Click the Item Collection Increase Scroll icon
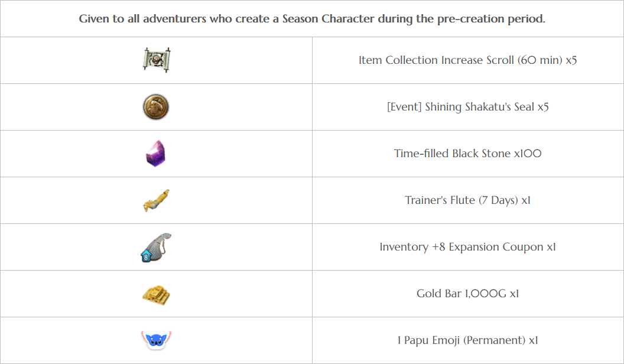Screen dimensions: 624x364 (x=157, y=60)
